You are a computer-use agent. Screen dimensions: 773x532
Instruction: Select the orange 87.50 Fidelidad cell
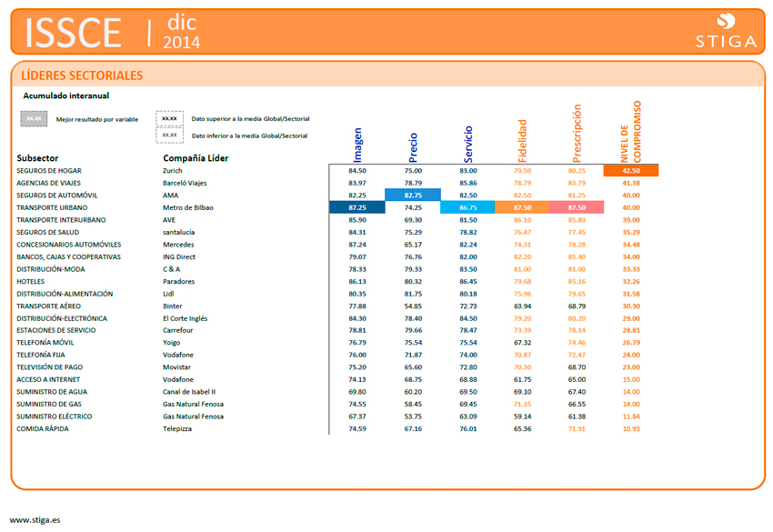(522, 207)
